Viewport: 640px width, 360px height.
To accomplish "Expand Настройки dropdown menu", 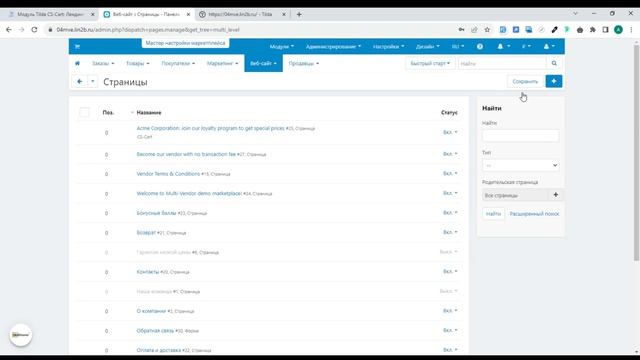I will [x=388, y=47].
